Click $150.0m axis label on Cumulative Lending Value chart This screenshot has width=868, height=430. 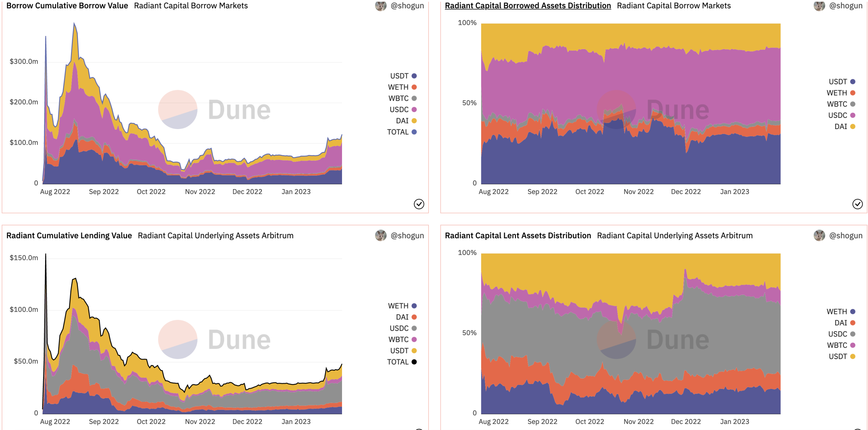[24, 258]
